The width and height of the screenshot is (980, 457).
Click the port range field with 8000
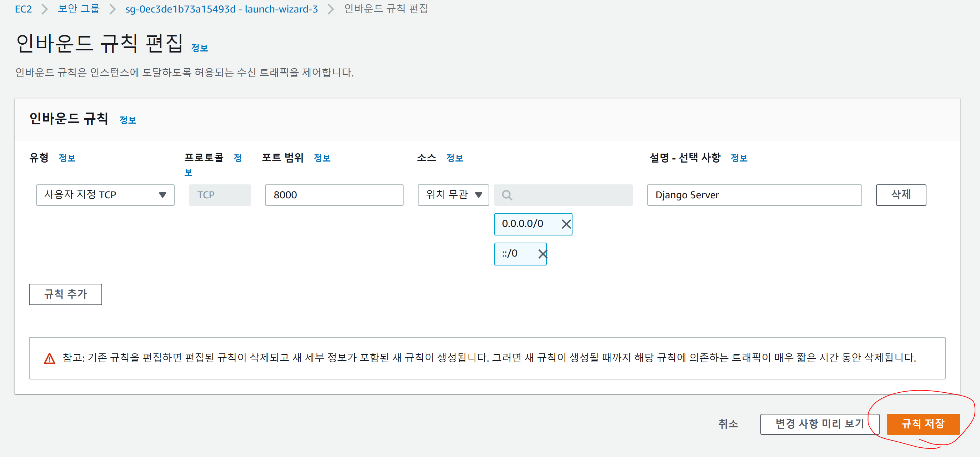334,195
